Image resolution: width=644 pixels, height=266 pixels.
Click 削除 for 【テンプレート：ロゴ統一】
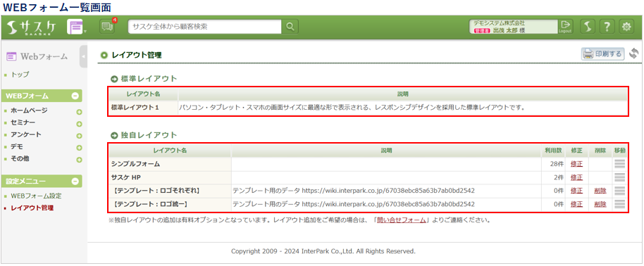600,204
